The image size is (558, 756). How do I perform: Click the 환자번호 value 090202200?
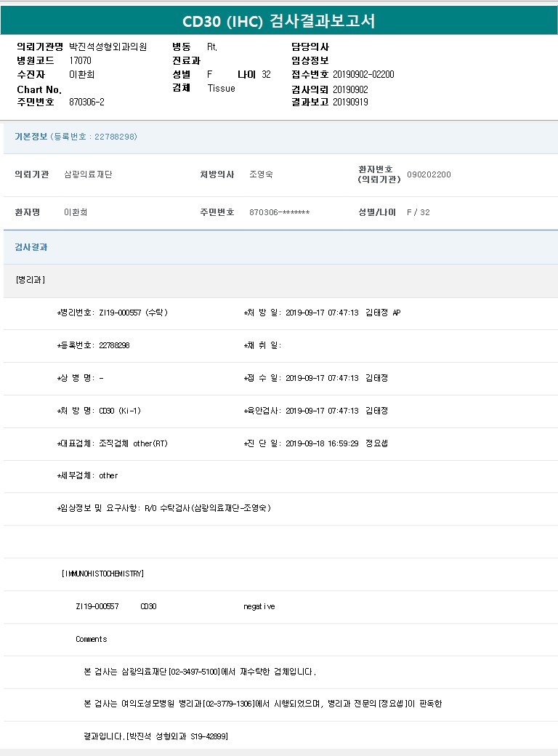click(429, 174)
